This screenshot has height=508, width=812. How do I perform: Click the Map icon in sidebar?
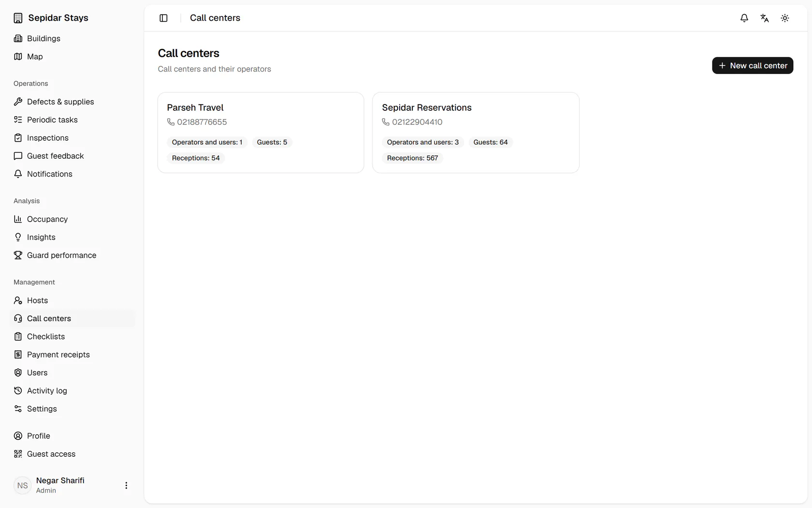[x=18, y=57]
